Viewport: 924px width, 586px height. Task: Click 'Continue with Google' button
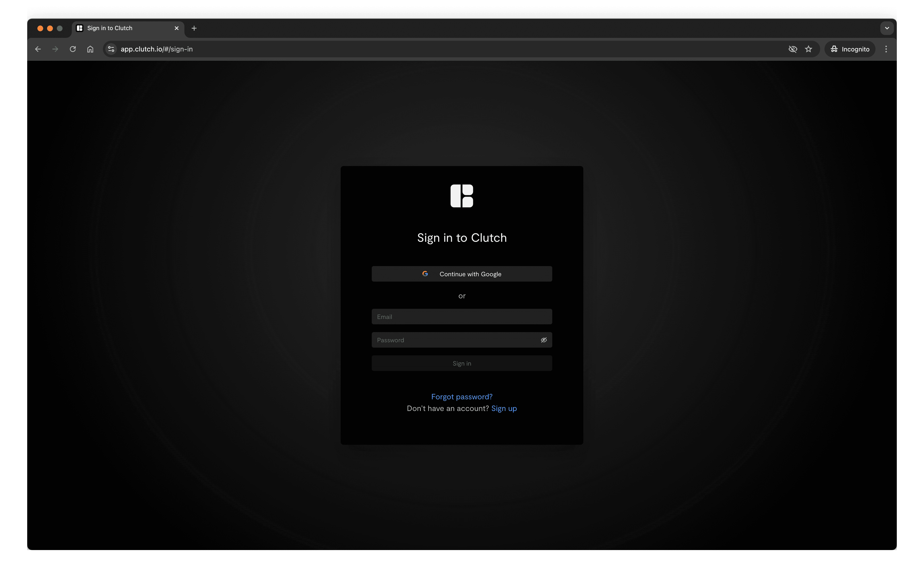point(462,274)
